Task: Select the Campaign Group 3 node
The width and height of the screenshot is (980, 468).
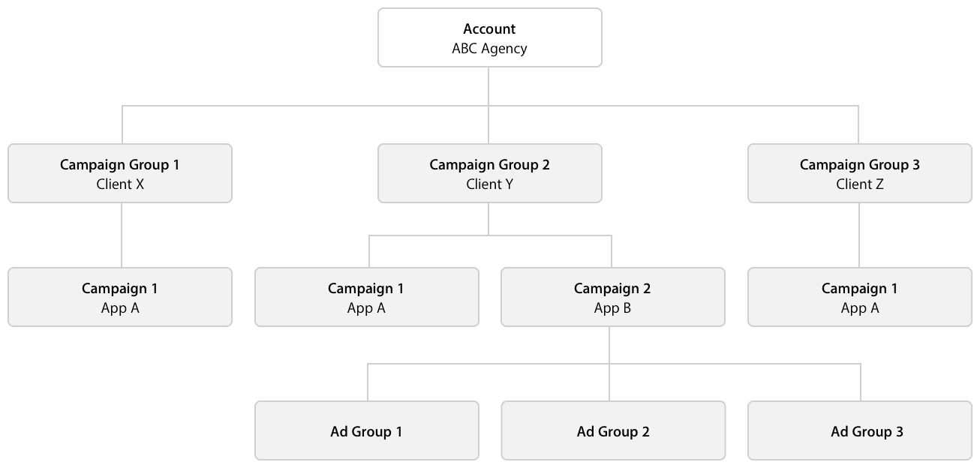Action: pos(859,173)
